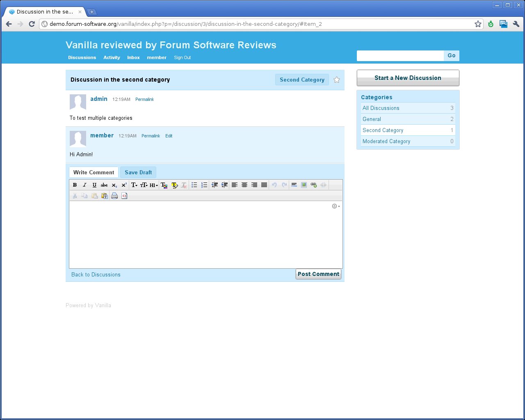Create hyperlink in comment
Screen dimensions: 525x420
[314, 185]
